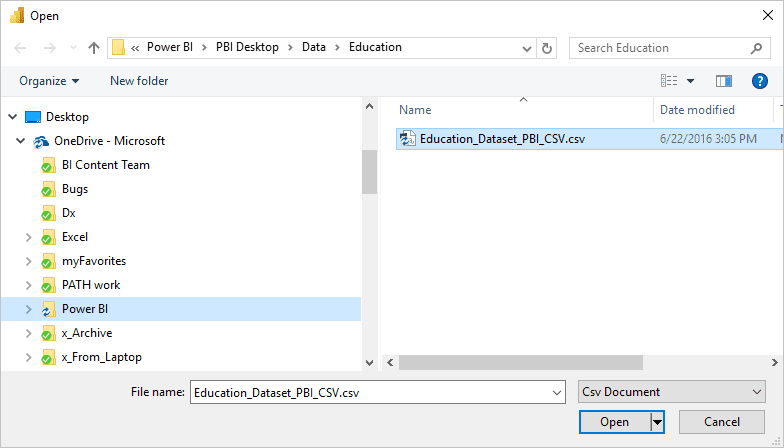
Task: Select the PATH work folder
Action: click(91, 285)
